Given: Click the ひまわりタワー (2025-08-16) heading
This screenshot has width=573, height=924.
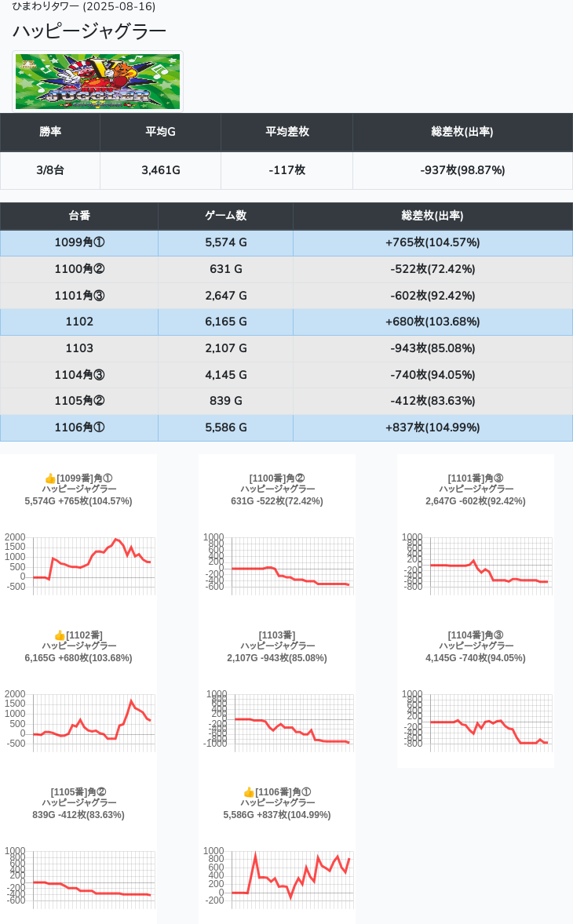Looking at the screenshot, I should coord(84,6).
